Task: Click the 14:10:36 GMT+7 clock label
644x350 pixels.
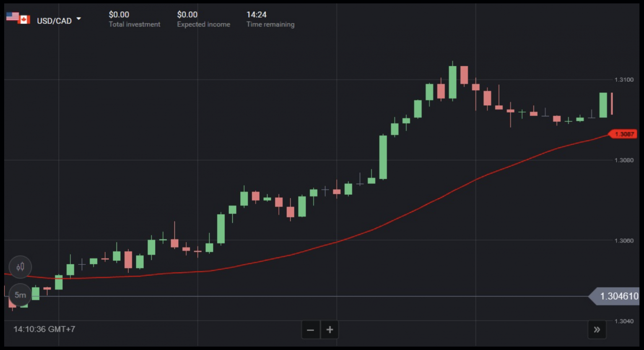Action: pos(44,329)
